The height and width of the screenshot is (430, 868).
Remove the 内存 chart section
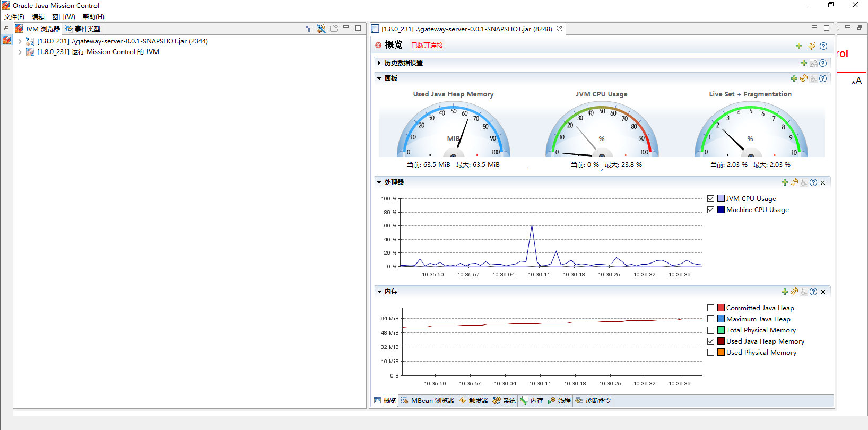tap(823, 292)
